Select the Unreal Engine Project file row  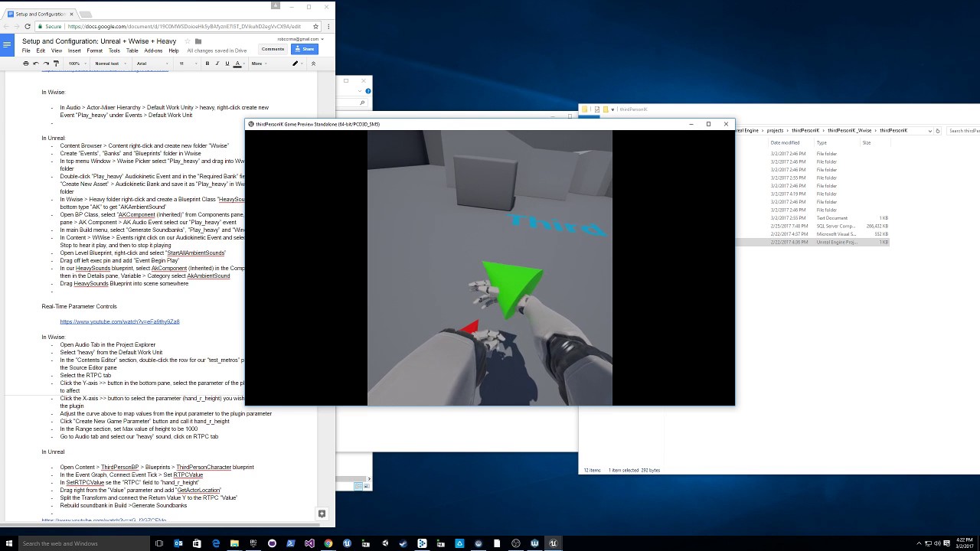[x=812, y=242]
